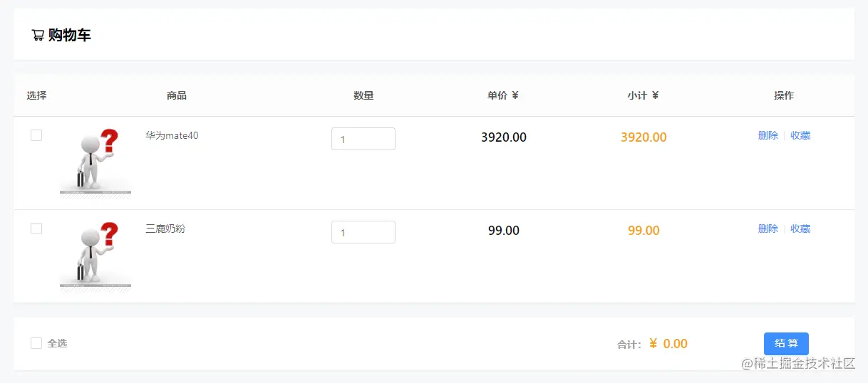This screenshot has width=868, height=383.
Task: Delete 三鹿奶粉 via 删除 link
Action: pos(768,229)
